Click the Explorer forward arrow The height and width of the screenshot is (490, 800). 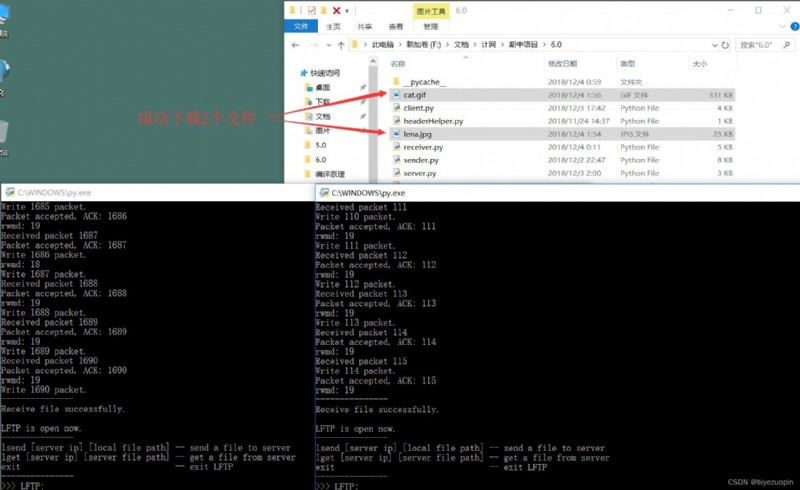point(314,45)
